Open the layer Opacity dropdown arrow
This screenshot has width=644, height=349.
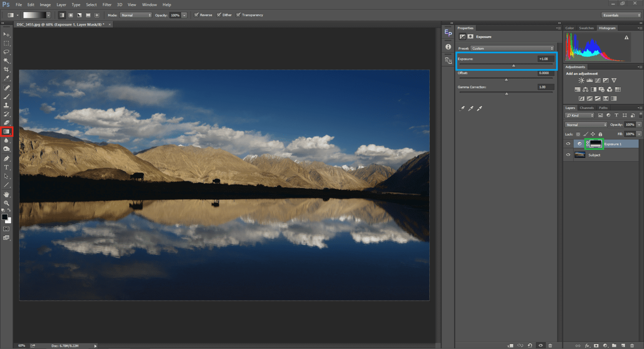639,124
